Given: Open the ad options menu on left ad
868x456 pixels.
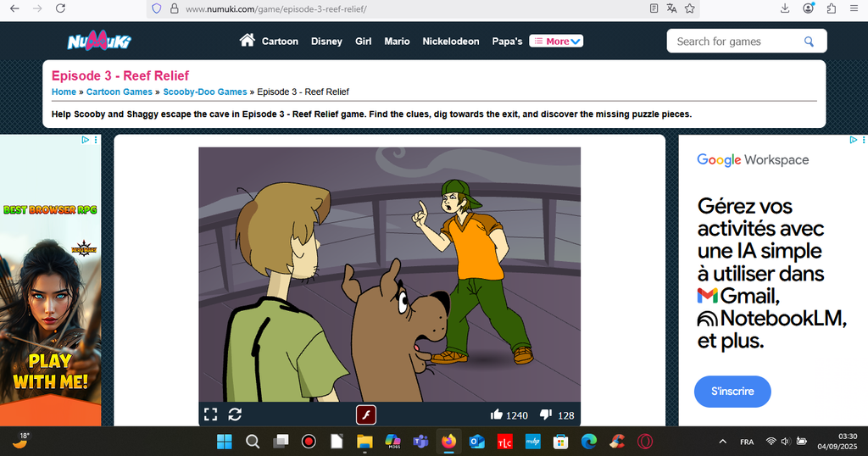Looking at the screenshot, I should [x=96, y=140].
